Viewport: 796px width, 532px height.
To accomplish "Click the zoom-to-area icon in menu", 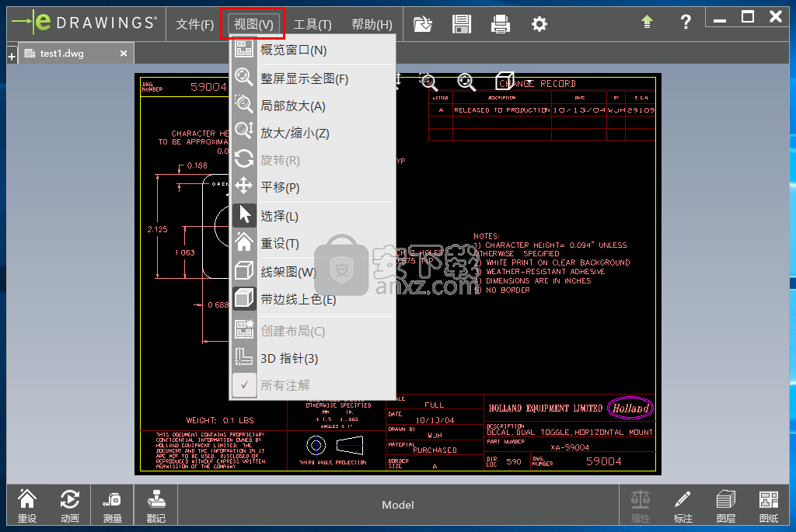I will coord(244,104).
